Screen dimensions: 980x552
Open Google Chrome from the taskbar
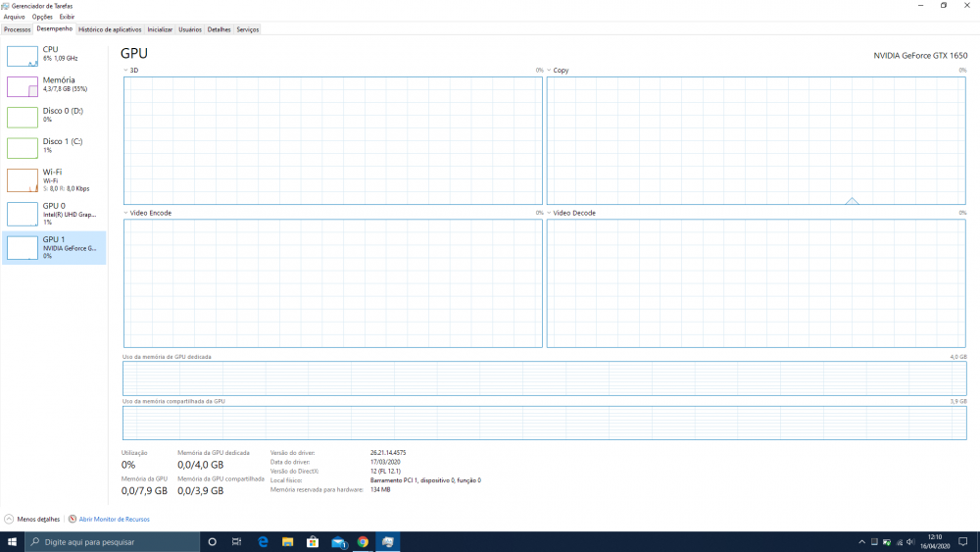[x=363, y=541]
